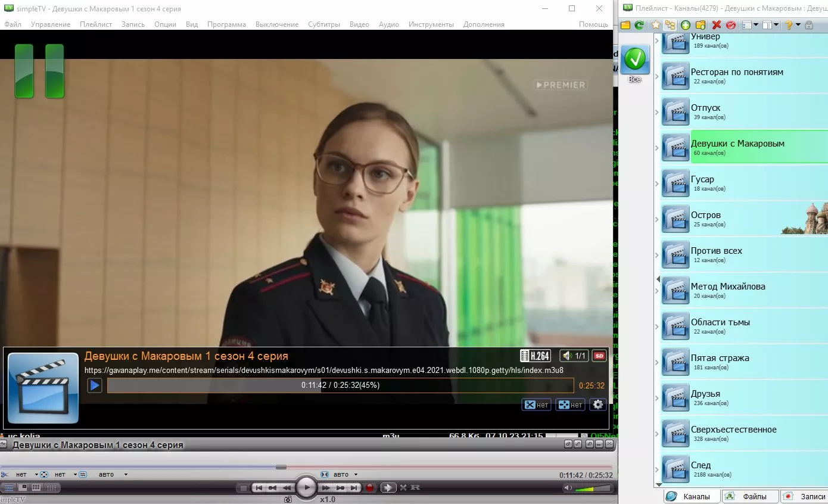Start recording with red record button
Viewport: 828px width, 504px height.
pyautogui.click(x=369, y=488)
